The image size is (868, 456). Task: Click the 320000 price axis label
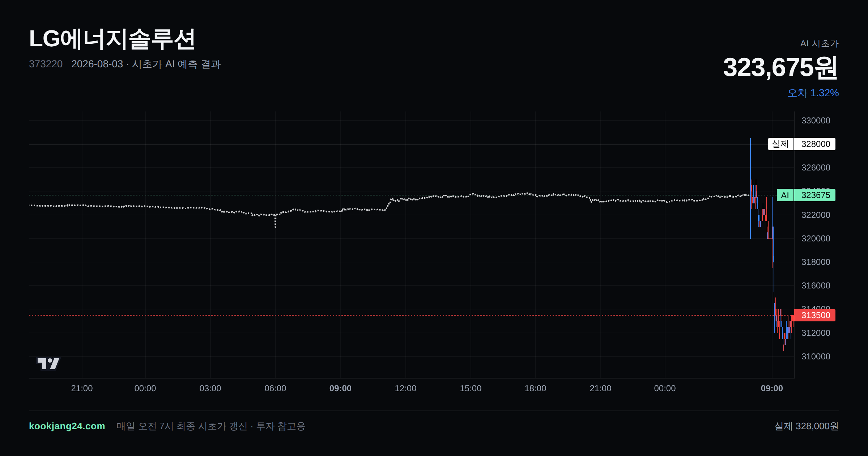[x=816, y=238]
